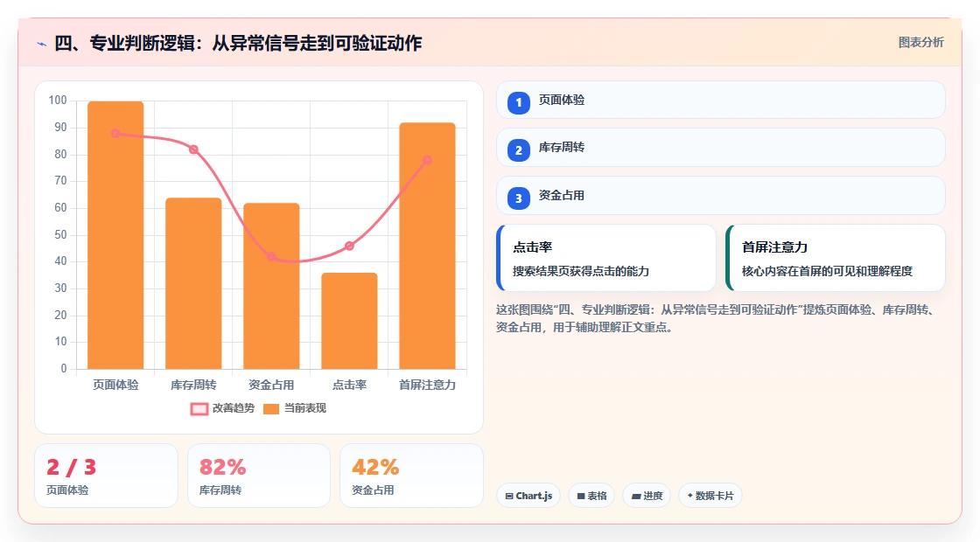
Task: Select the 首屏注意力 orange bar
Action: [x=428, y=246]
